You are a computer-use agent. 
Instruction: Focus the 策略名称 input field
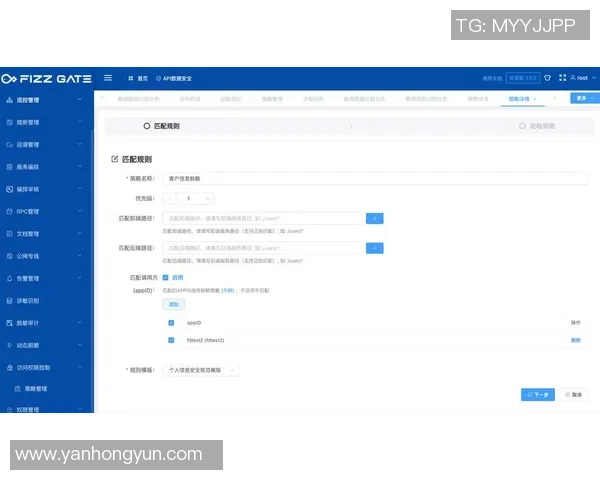pyautogui.click(x=375, y=178)
